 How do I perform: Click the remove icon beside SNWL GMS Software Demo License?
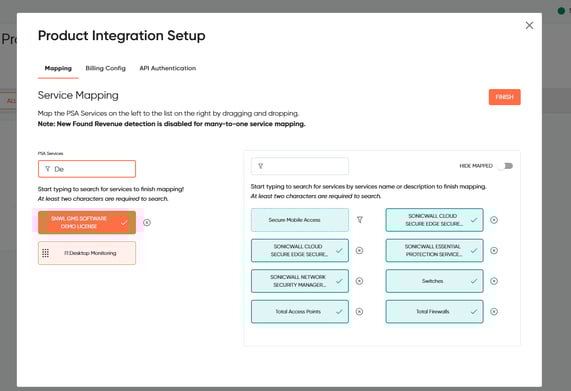(147, 222)
